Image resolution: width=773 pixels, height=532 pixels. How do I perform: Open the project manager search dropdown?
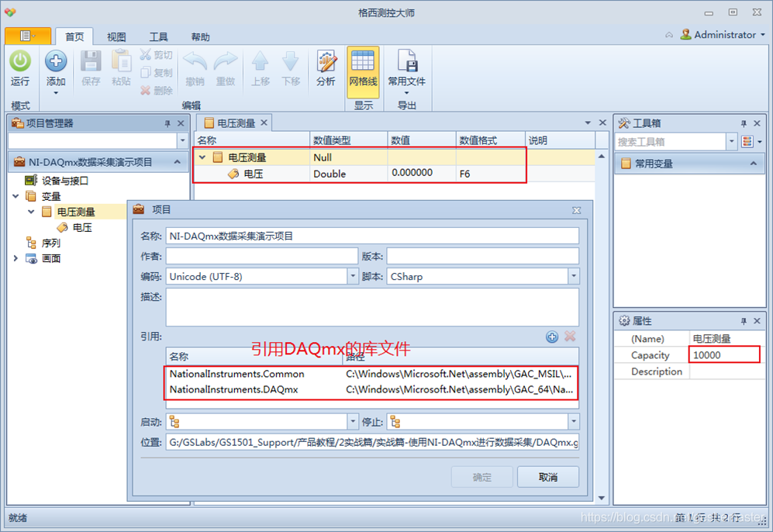coord(182,141)
